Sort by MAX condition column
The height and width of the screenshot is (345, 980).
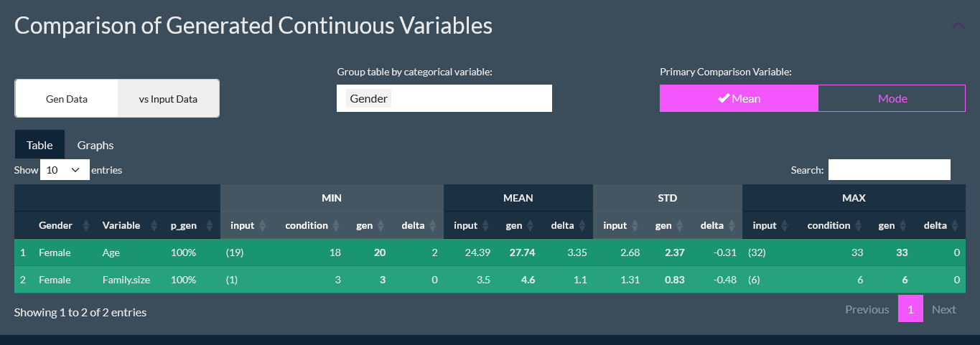coord(832,225)
